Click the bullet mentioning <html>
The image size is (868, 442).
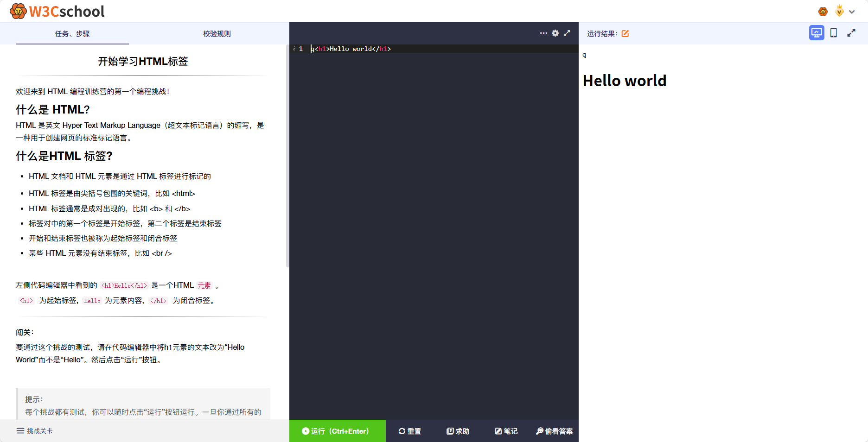112,193
